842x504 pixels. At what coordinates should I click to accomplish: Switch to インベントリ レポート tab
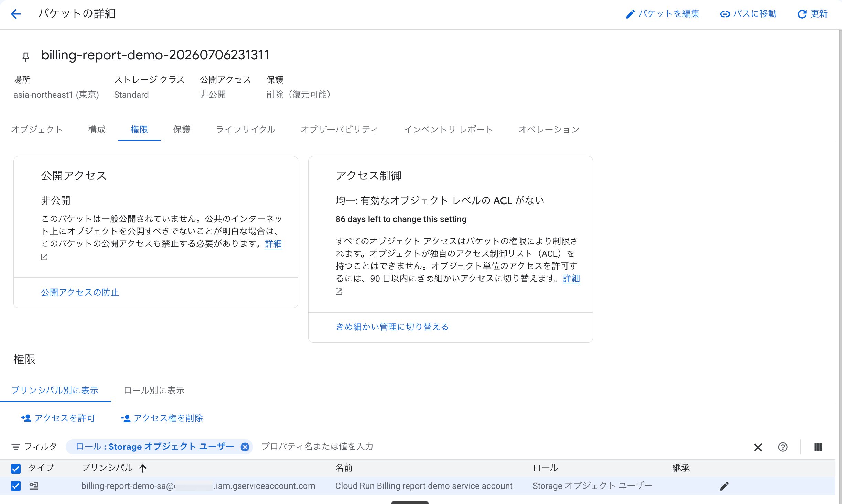448,129
